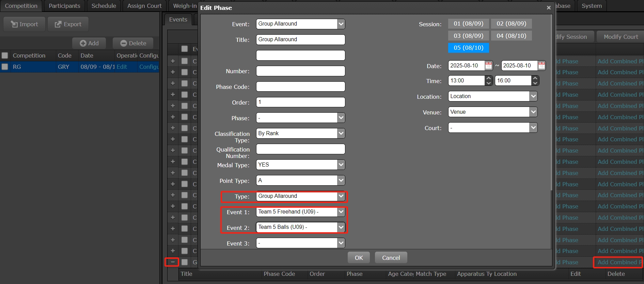Toggle the Competition header select-all checkbox

[5, 56]
